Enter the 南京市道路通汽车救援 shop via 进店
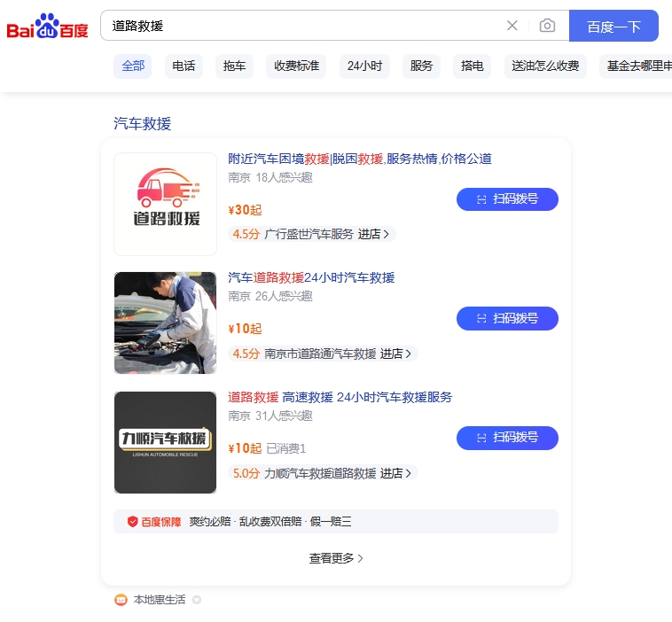 click(395, 354)
